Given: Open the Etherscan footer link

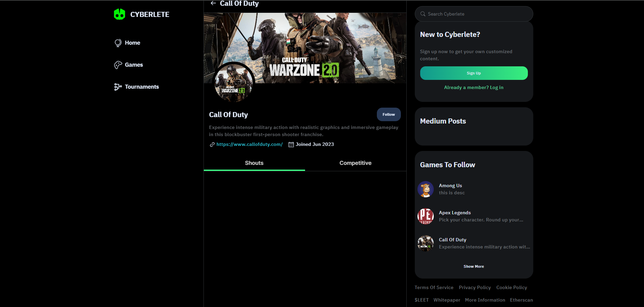Looking at the screenshot, I should [521, 300].
